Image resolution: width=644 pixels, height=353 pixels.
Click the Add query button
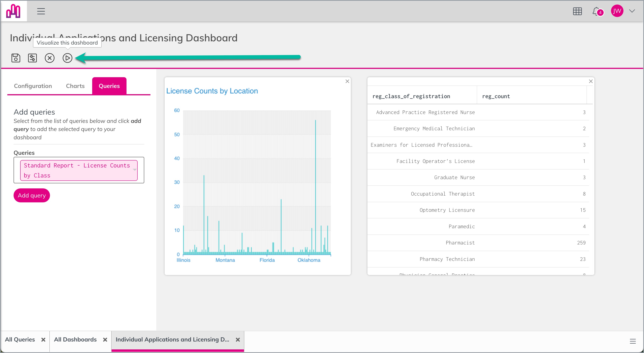tap(32, 195)
